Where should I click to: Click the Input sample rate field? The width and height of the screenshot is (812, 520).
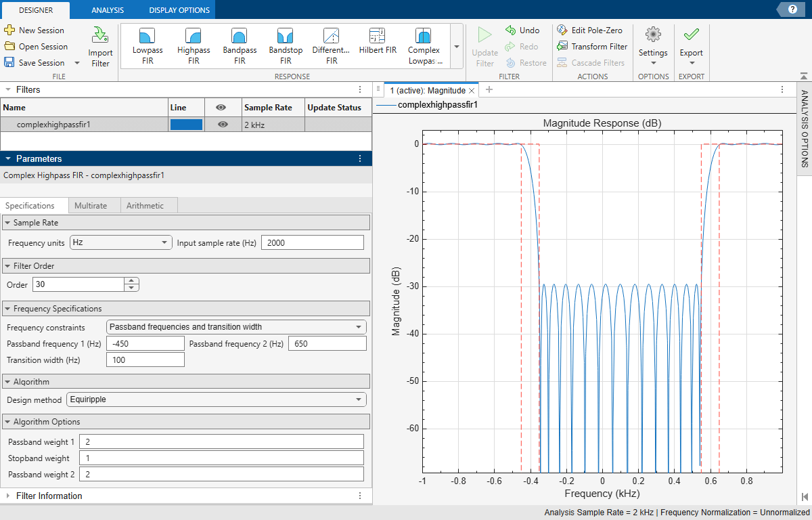(x=312, y=242)
